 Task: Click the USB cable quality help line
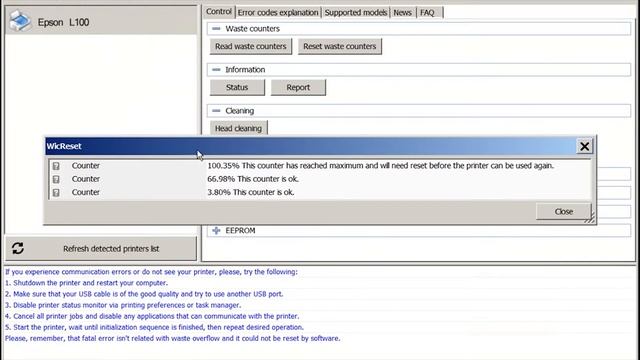144,294
